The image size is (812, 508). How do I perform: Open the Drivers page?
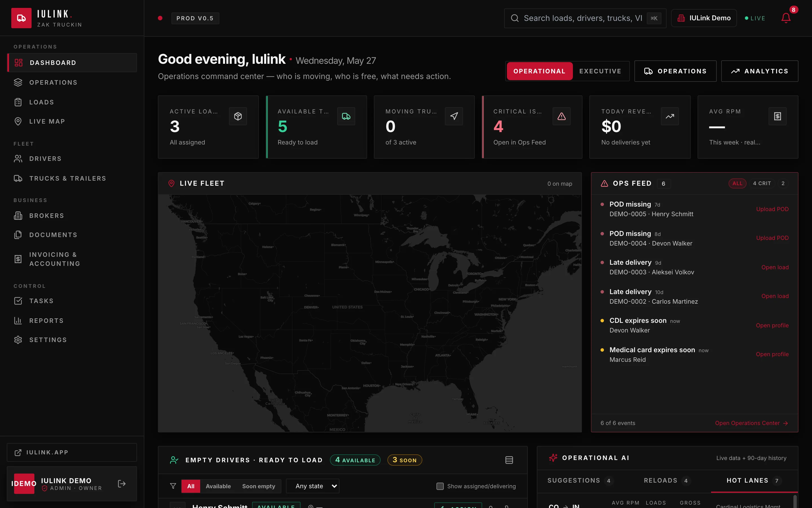coord(72,159)
